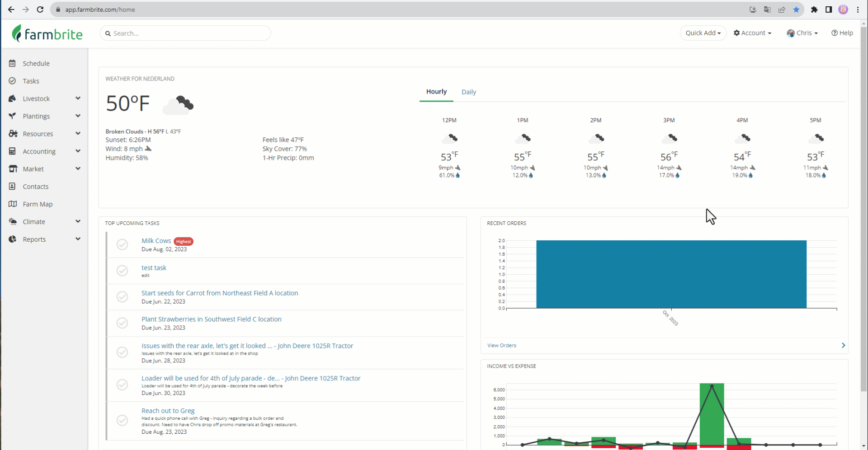Screen dimensions: 868x450
Task: Click into the Search field
Action: point(185,33)
